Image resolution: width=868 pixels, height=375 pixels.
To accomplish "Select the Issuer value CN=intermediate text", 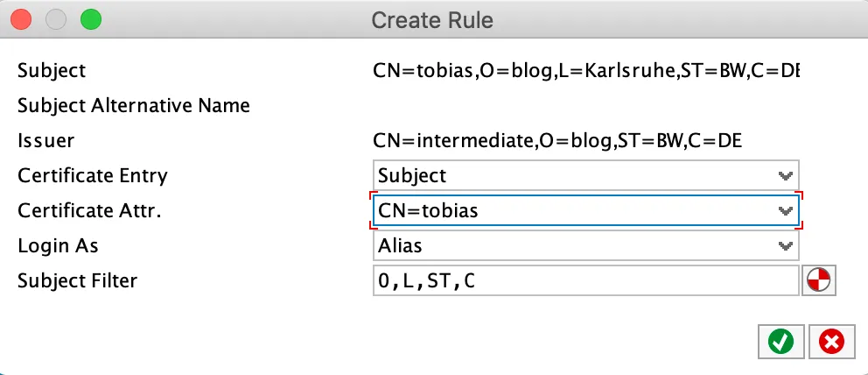I will tap(557, 140).
